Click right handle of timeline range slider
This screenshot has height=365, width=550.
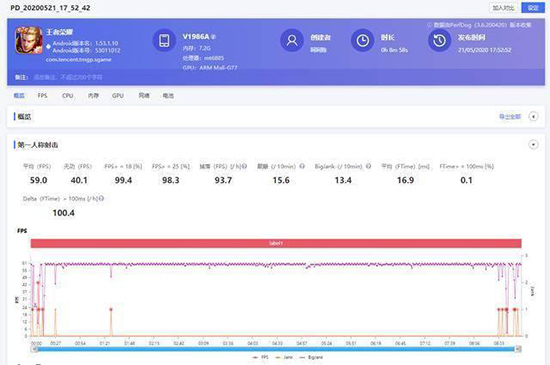point(518,349)
